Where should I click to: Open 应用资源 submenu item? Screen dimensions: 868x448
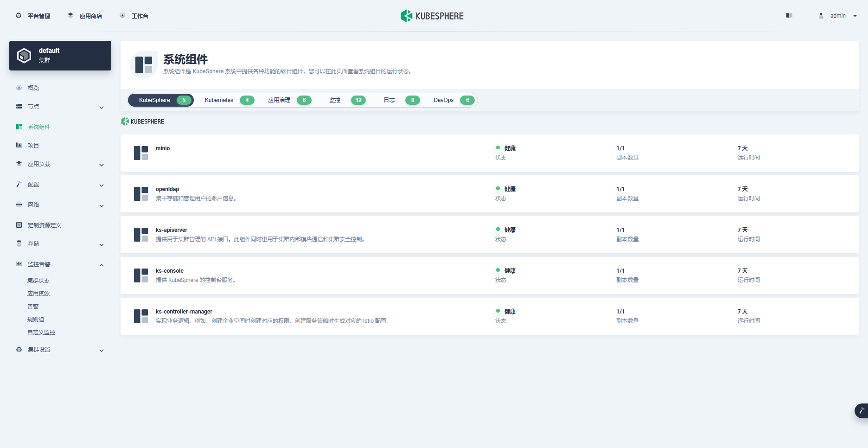38,294
